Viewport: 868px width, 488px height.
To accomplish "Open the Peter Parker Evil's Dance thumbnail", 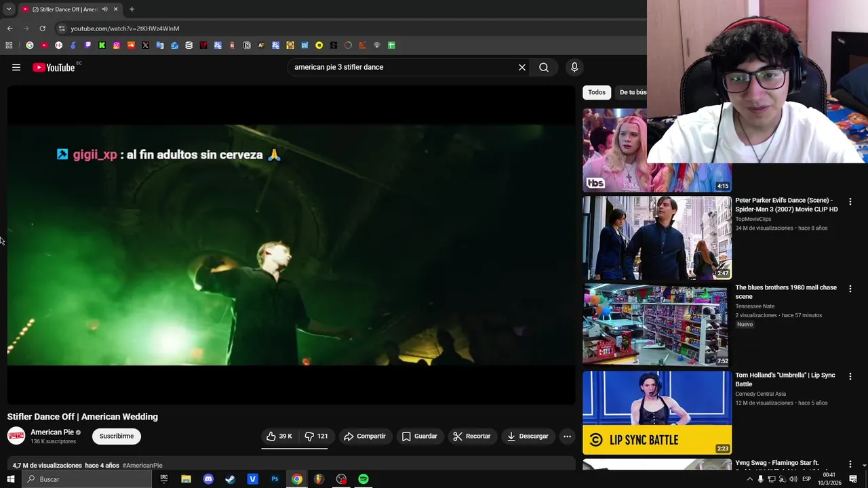I will pyautogui.click(x=657, y=238).
